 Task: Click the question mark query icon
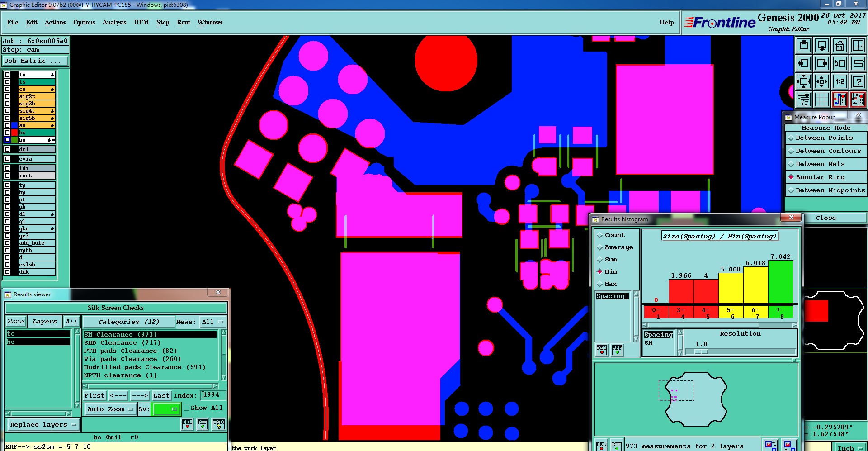pos(858,81)
